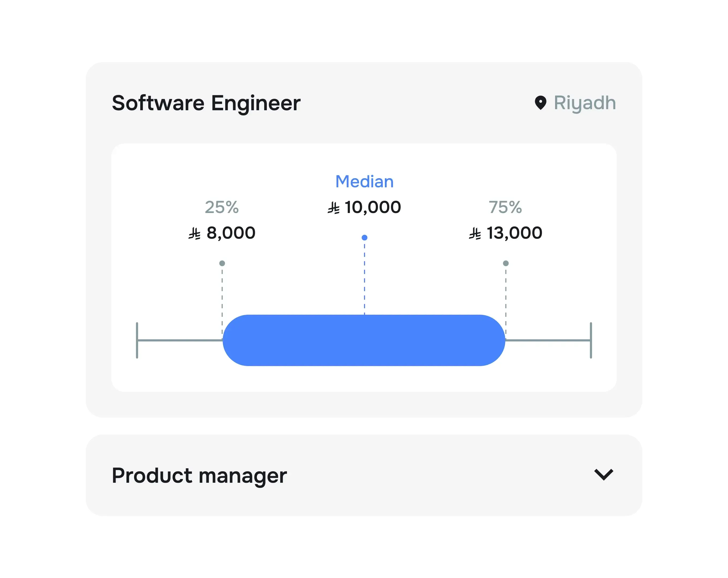
Task: Select the 75% label
Action: (505, 207)
